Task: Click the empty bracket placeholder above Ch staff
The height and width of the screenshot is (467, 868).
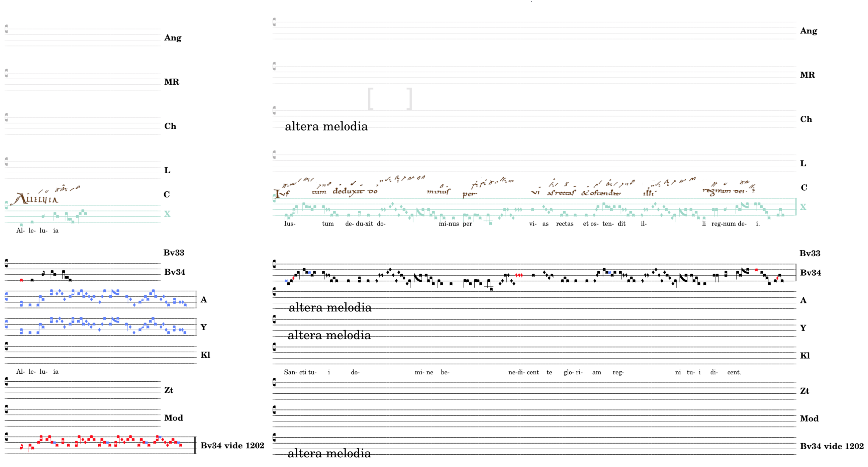Action: coord(390,99)
